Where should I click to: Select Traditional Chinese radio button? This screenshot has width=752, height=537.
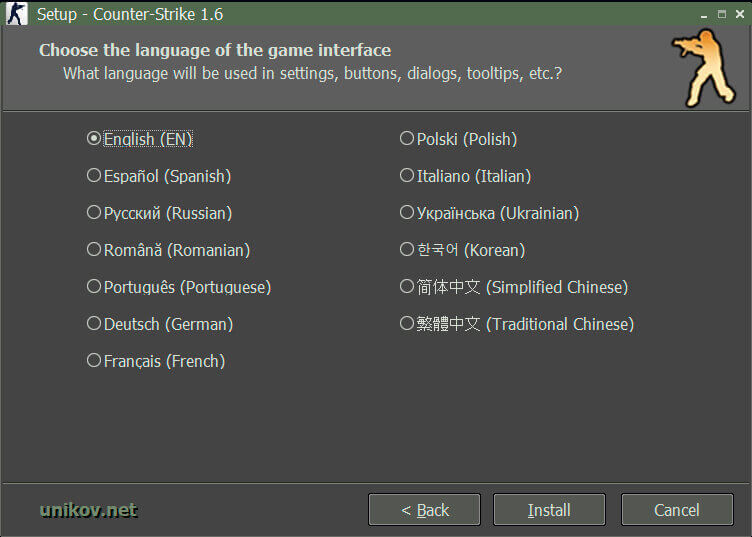pyautogui.click(x=407, y=324)
